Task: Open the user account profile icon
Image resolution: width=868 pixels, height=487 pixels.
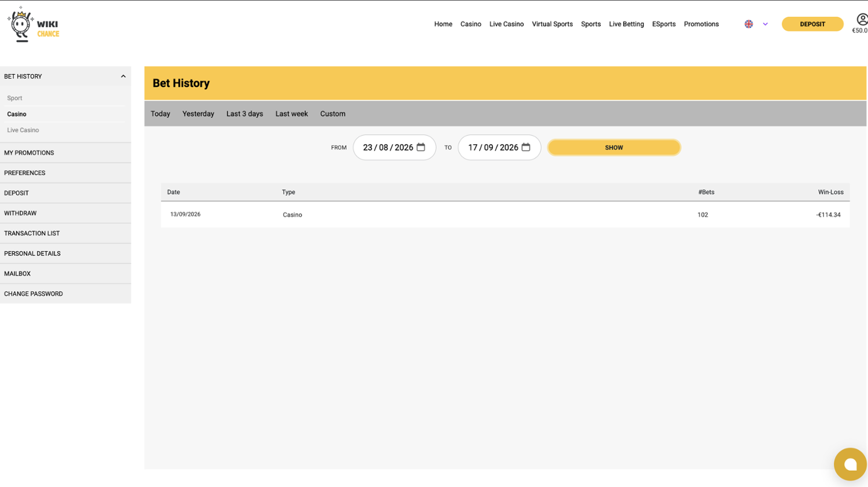Action: (x=862, y=20)
